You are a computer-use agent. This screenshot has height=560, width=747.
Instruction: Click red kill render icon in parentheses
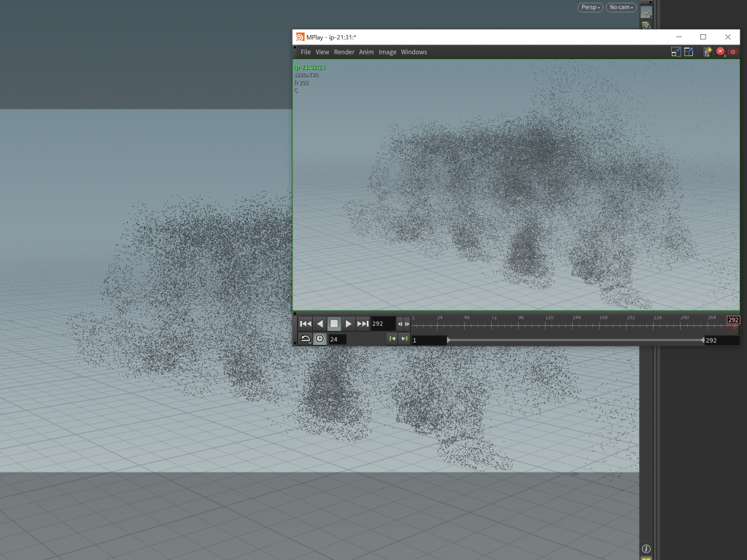click(733, 52)
